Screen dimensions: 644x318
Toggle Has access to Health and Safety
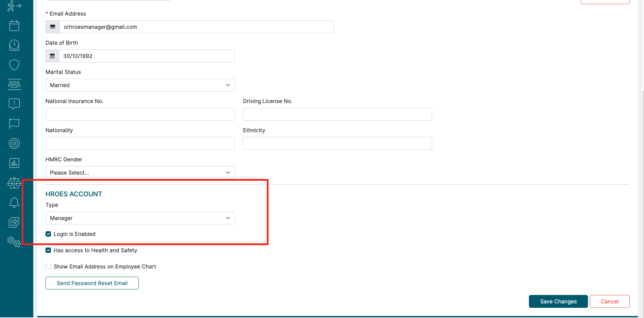[48, 250]
